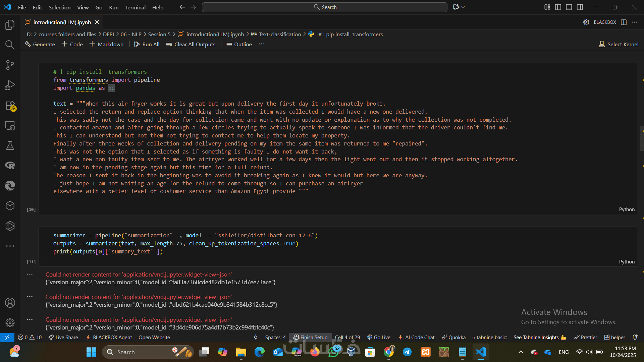Toggle the secondary side bar layout button

click(x=580, y=7)
